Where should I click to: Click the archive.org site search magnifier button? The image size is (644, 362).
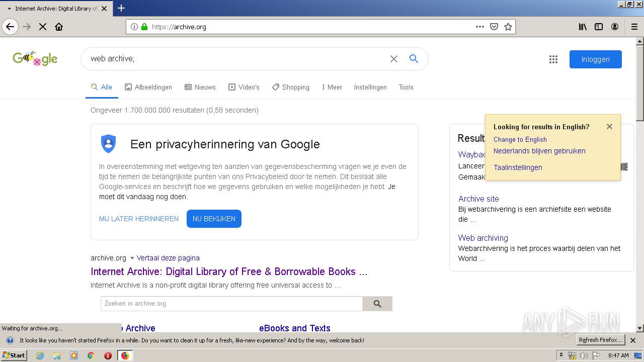[377, 304]
